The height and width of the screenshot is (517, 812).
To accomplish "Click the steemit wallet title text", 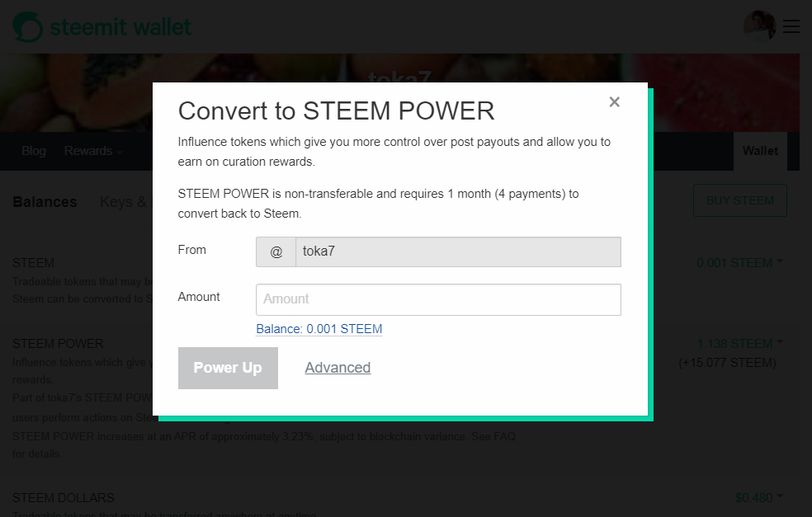I will tap(120, 27).
